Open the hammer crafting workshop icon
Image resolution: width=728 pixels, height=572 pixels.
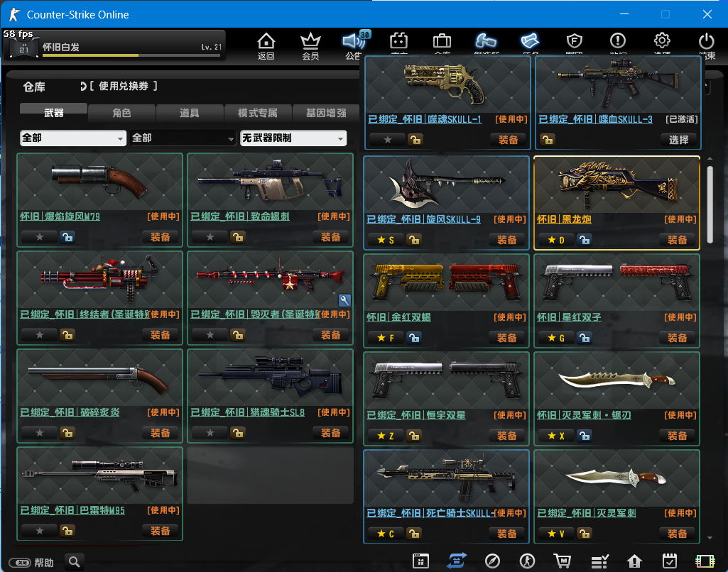click(x=485, y=41)
